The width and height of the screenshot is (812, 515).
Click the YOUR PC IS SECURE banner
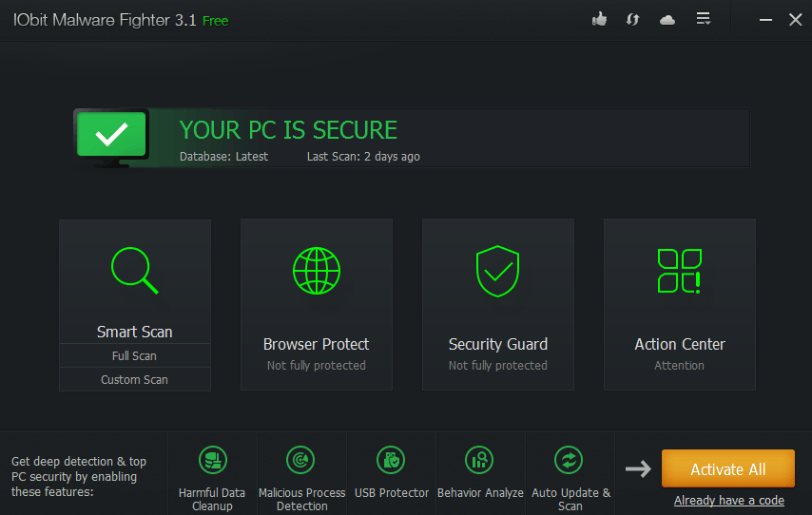click(x=412, y=138)
